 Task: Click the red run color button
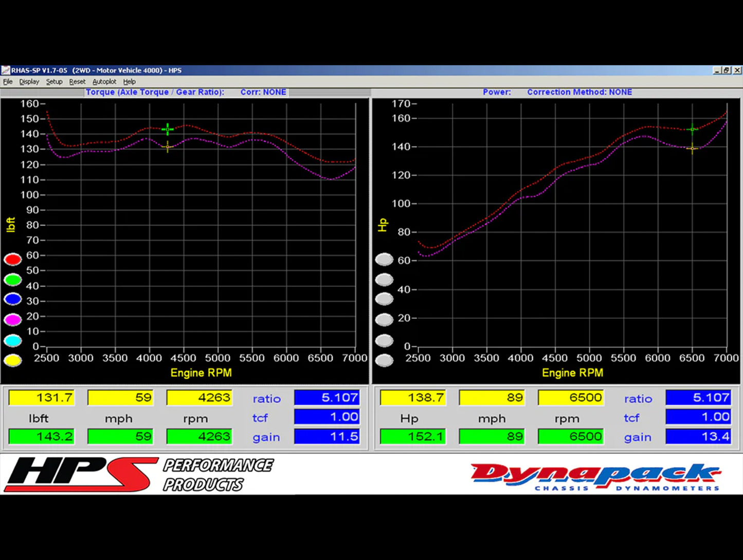tap(13, 259)
